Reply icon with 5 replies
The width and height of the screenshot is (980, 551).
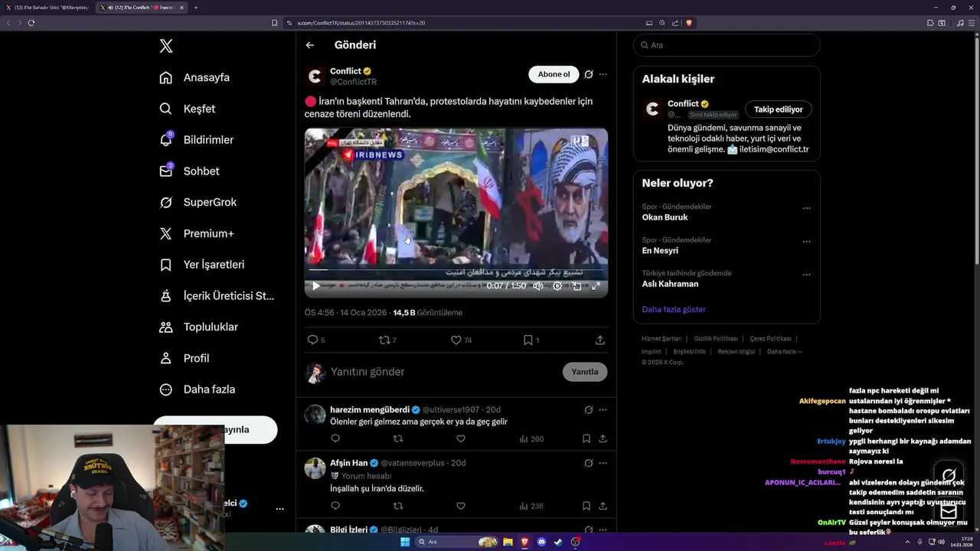click(x=312, y=340)
